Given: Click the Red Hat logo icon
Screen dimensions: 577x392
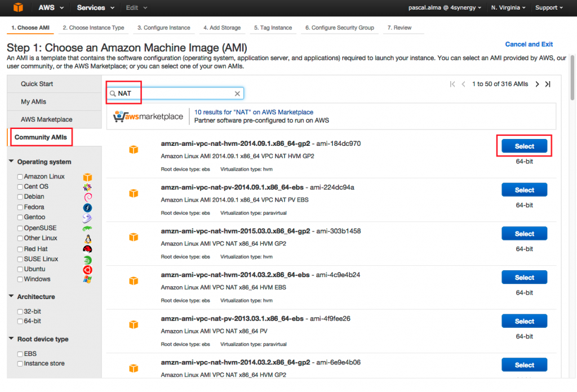Looking at the screenshot, I should point(87,250).
